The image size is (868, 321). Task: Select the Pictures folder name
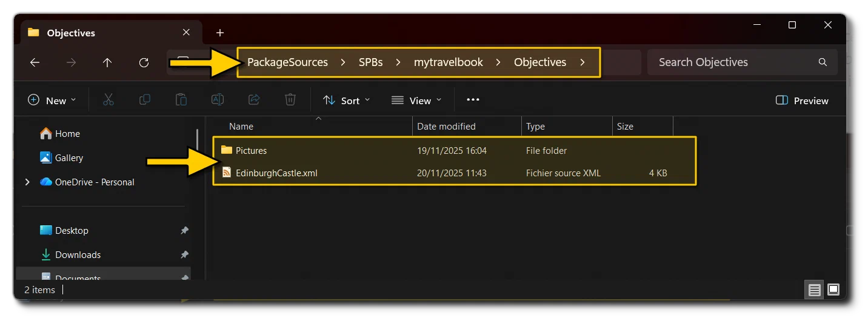click(x=251, y=150)
